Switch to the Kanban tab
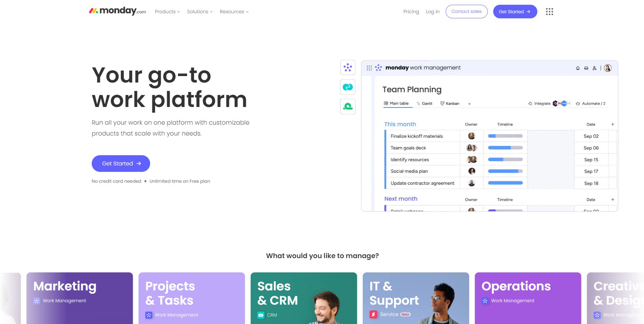 coord(450,104)
